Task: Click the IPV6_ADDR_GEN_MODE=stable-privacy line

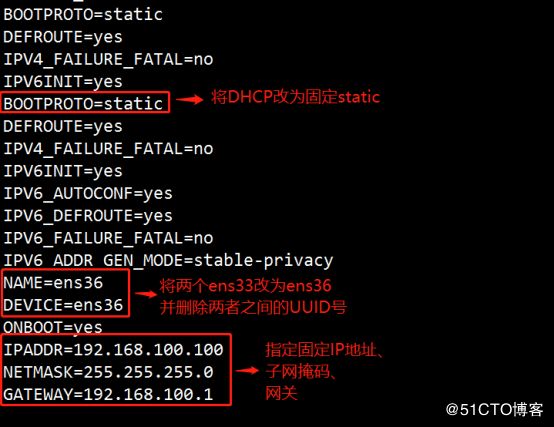Action: [168, 261]
